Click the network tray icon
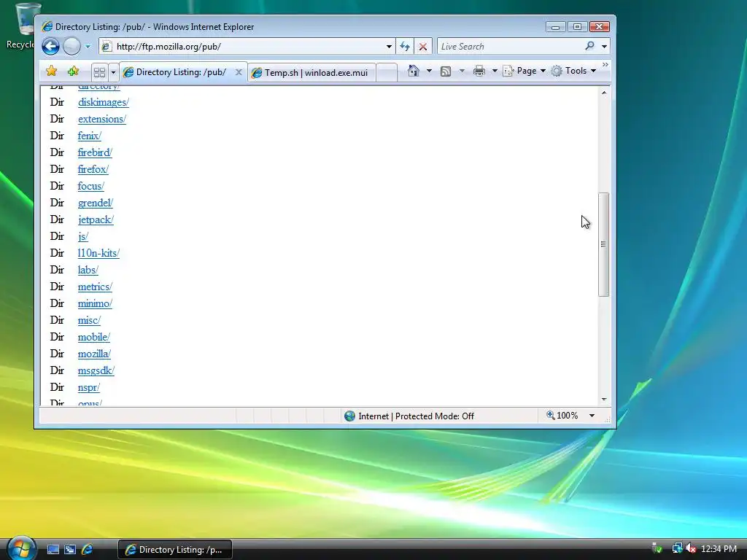The height and width of the screenshot is (560, 747). pyautogui.click(x=677, y=549)
